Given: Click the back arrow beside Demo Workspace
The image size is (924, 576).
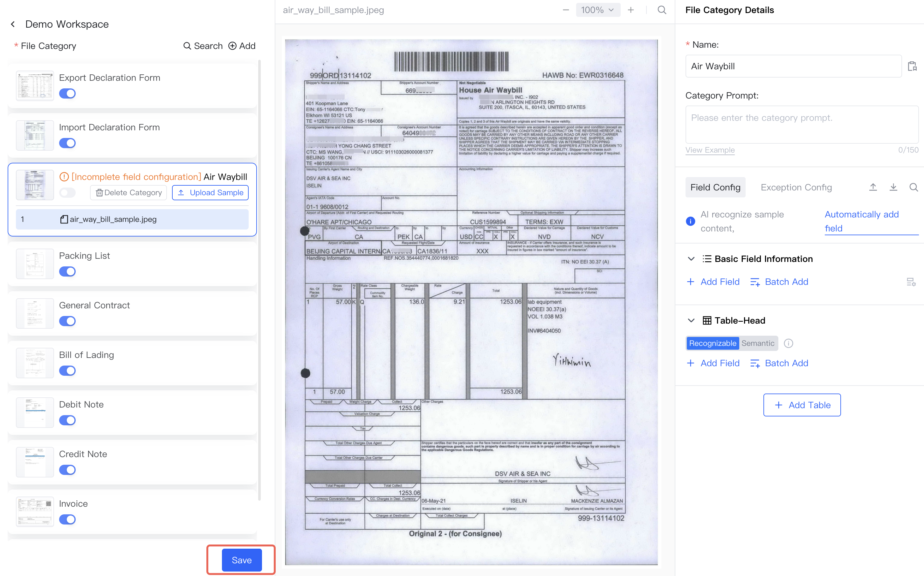Looking at the screenshot, I should (x=13, y=24).
